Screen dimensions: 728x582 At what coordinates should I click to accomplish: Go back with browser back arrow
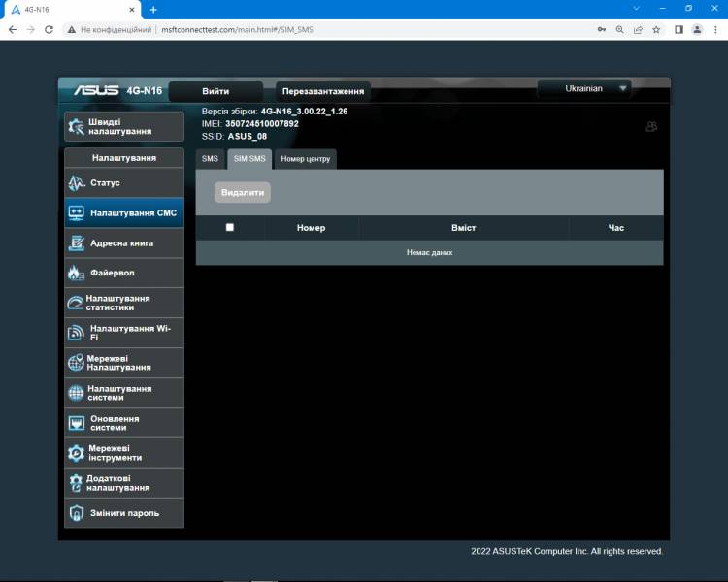[13, 30]
